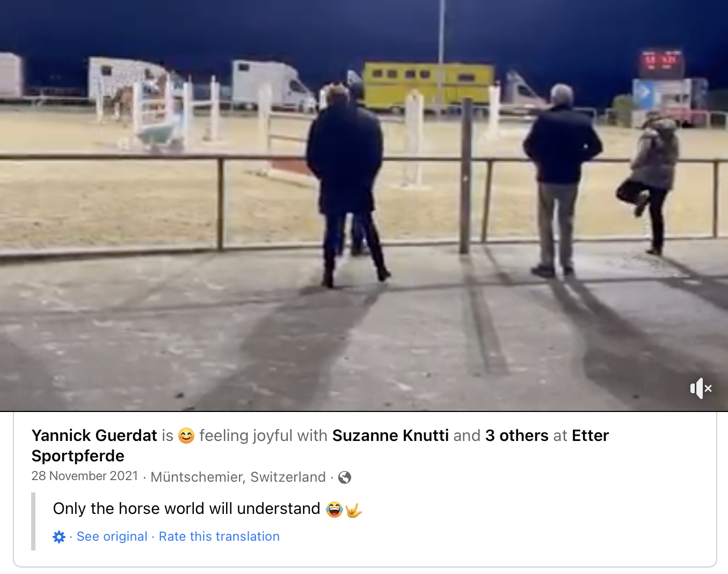The height and width of the screenshot is (574, 728).
Task: Open Suzanne Knutti's profile link
Action: click(x=390, y=435)
